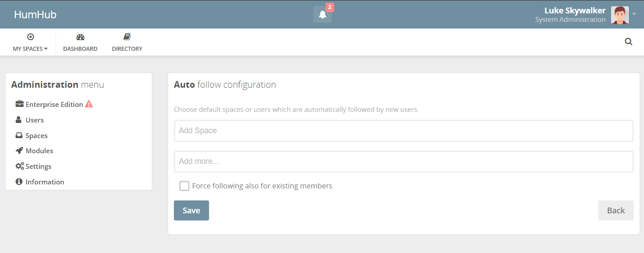
Task: Click the Information circle icon
Action: pos(19,182)
